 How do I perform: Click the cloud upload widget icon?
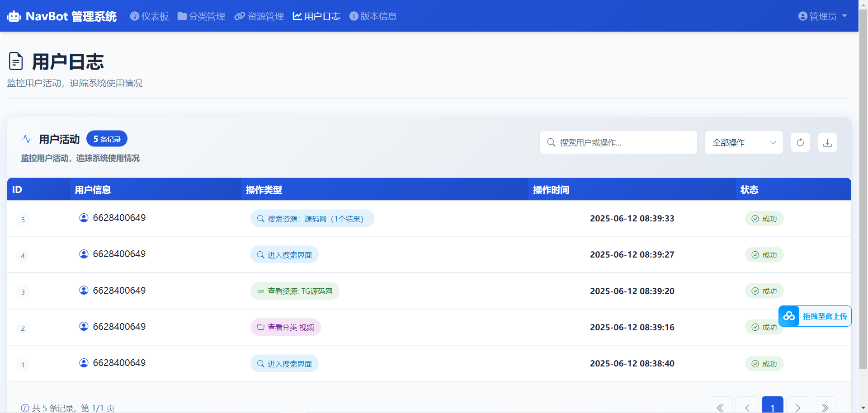point(789,316)
